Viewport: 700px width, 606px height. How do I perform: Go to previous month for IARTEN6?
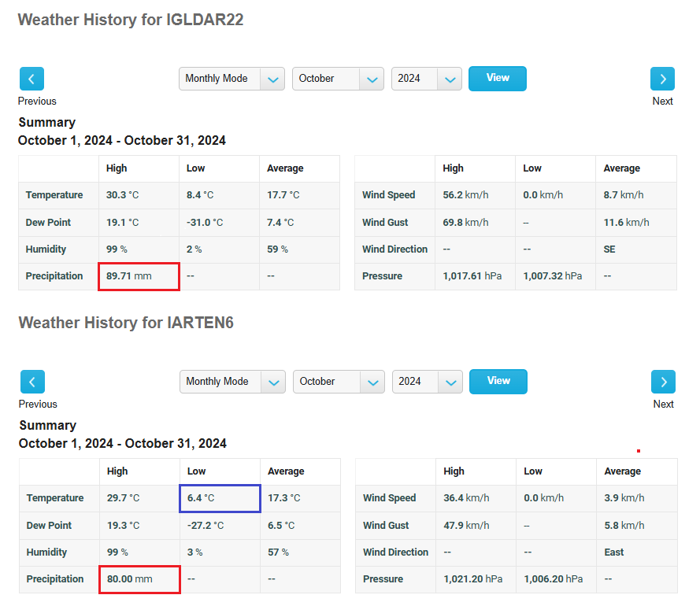pyautogui.click(x=32, y=382)
